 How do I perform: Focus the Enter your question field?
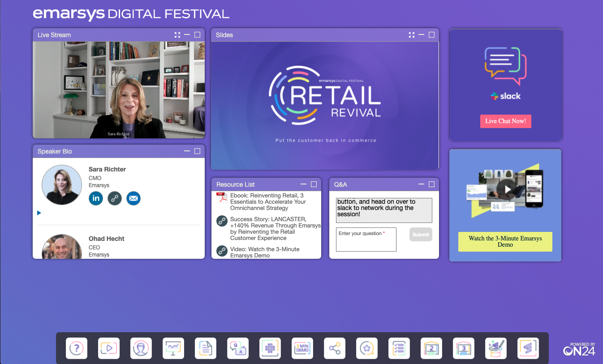[366, 240]
